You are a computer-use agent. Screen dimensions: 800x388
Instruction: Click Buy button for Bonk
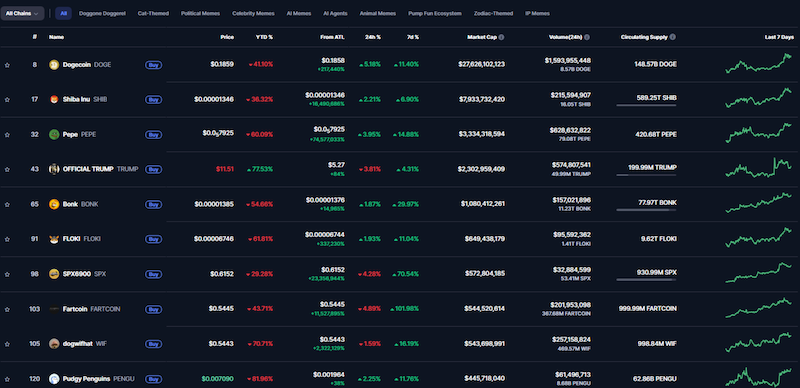tap(154, 204)
